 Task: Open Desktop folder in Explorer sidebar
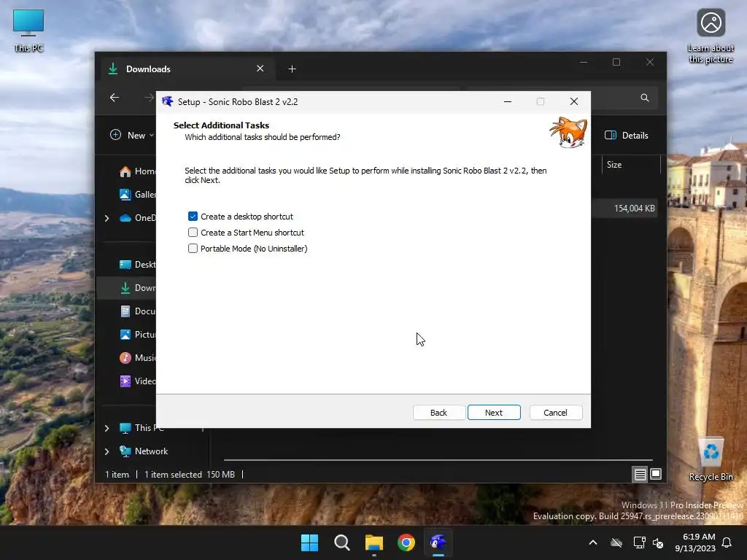tap(136, 265)
